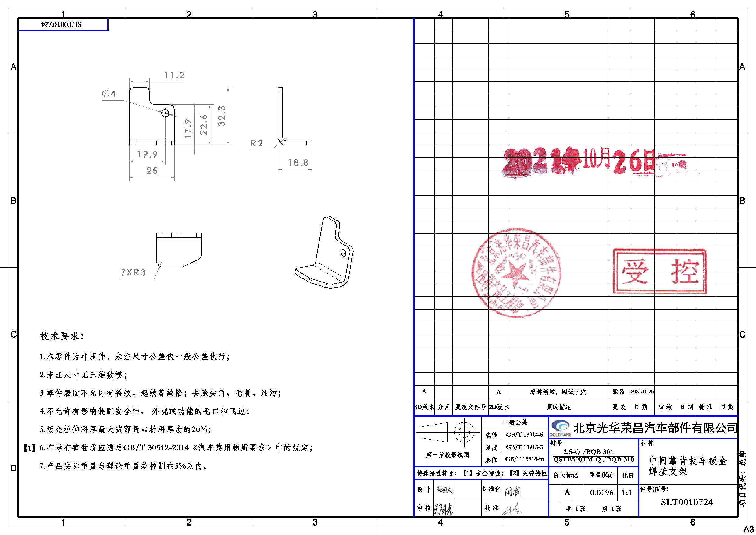Click the R2 bend radius label
The height and width of the screenshot is (535, 756).
[257, 143]
